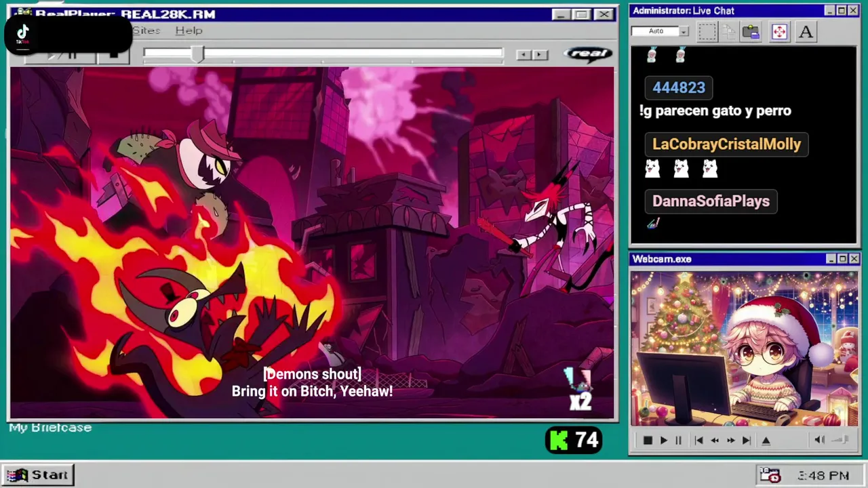Image resolution: width=868 pixels, height=488 pixels.
Task: Click the left arrow next to the Real logo
Action: click(524, 54)
